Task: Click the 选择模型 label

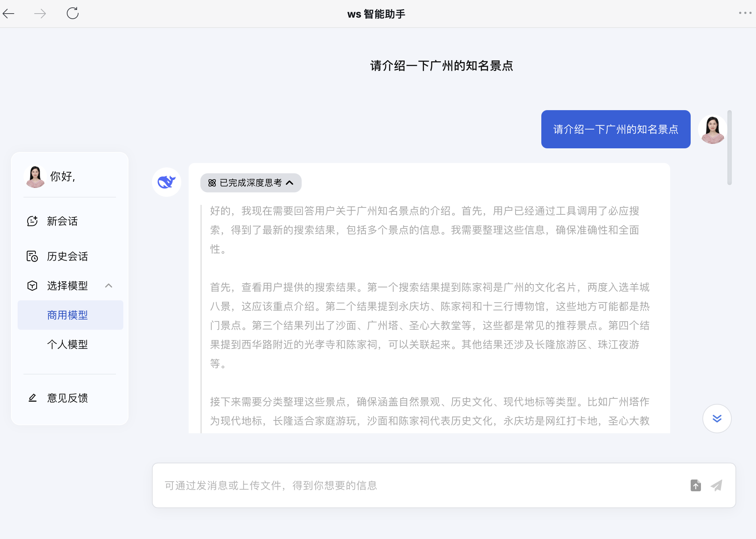Action: [68, 286]
